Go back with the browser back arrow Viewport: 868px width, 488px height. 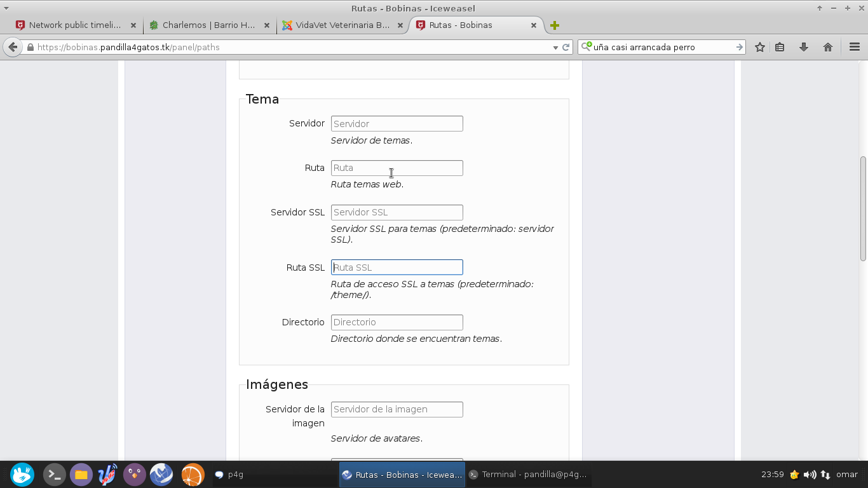tap(12, 47)
